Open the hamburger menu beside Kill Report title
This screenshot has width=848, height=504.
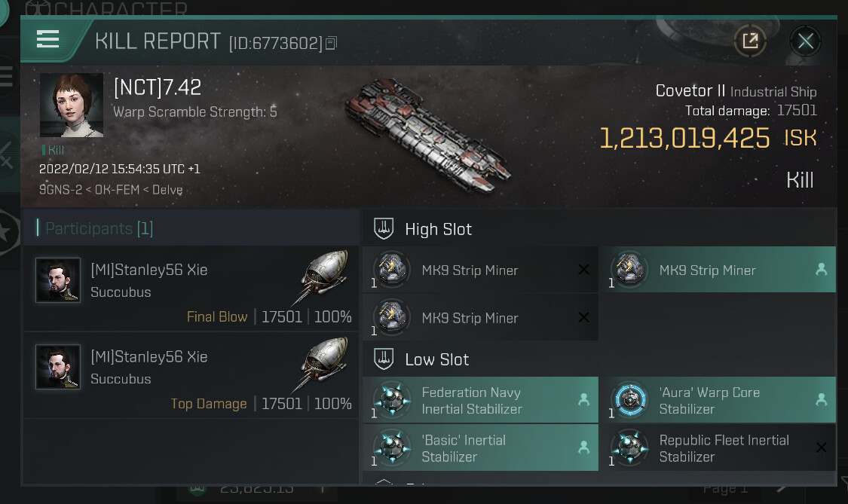[47, 40]
